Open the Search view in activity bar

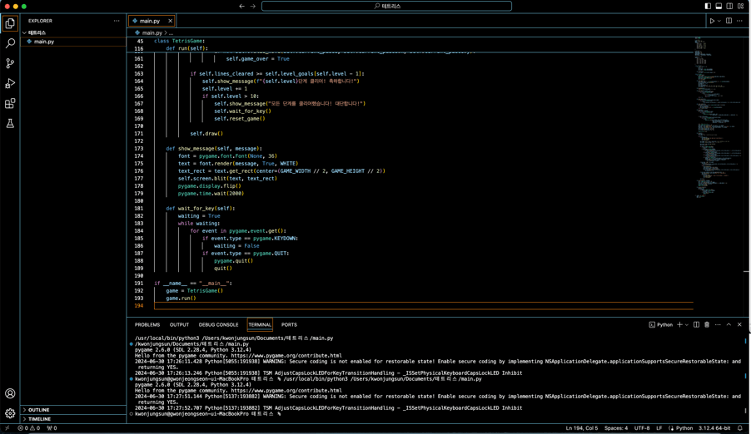point(10,43)
